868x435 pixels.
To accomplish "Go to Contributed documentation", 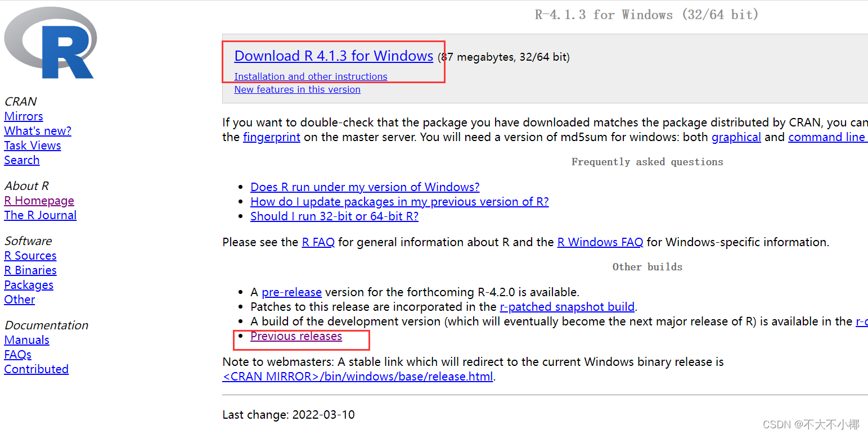I will (x=37, y=369).
